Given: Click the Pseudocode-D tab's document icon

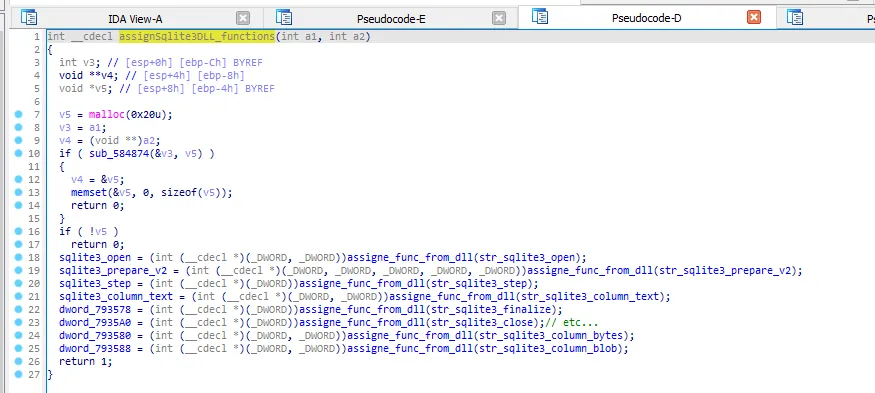Looking at the screenshot, I should click(x=540, y=17).
